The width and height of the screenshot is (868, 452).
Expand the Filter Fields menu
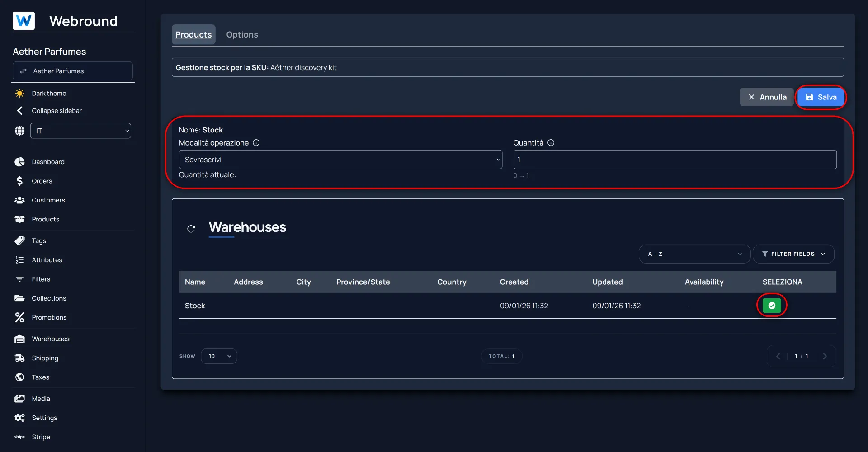(x=793, y=254)
